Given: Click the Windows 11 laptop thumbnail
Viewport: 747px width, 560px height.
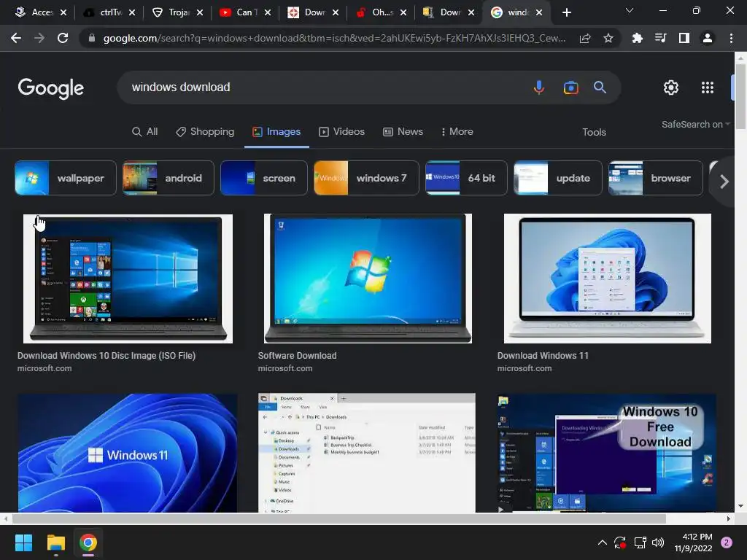Looking at the screenshot, I should (x=608, y=279).
